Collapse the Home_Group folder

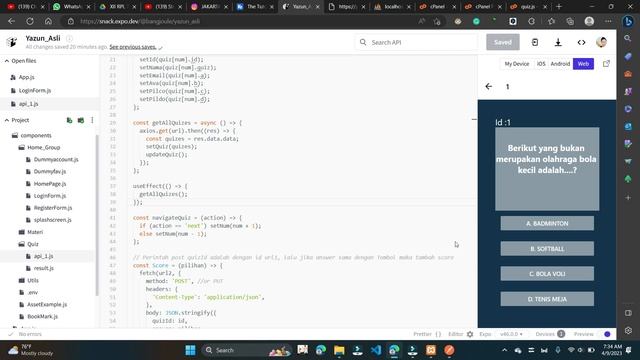click(x=39, y=147)
